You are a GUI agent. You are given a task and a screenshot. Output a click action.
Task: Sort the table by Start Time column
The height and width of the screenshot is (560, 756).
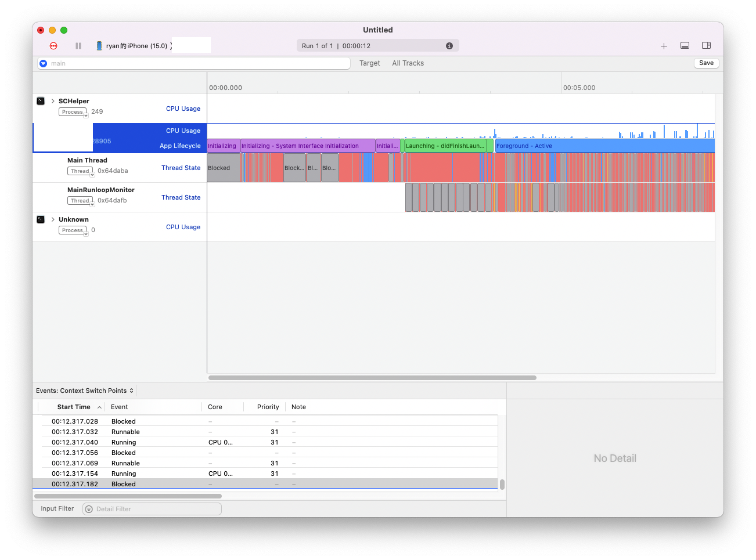[74, 407]
